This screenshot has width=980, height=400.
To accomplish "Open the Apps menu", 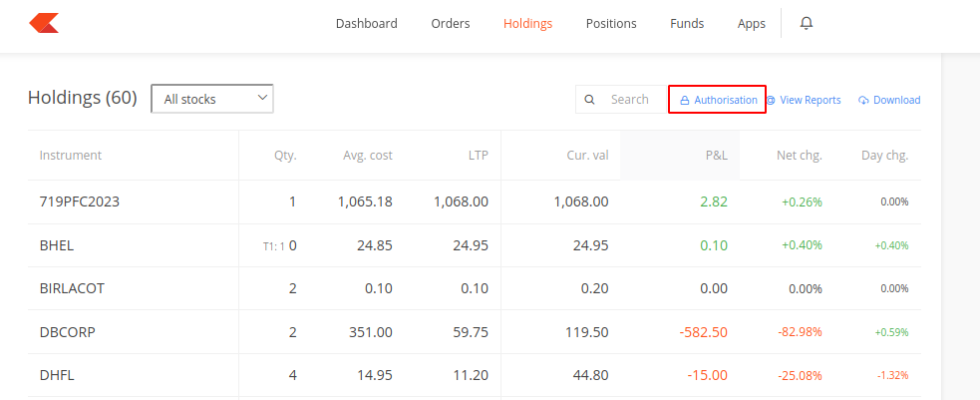I will 752,24.
